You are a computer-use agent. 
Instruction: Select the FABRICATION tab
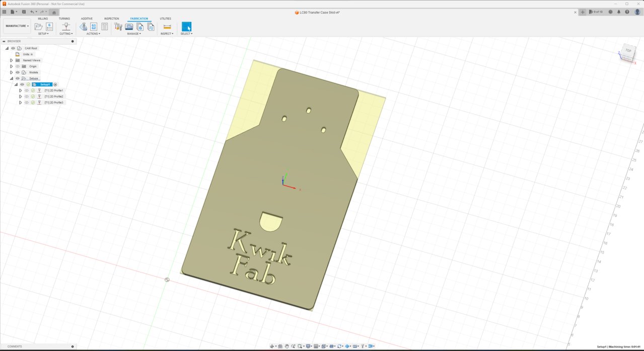[x=139, y=19]
